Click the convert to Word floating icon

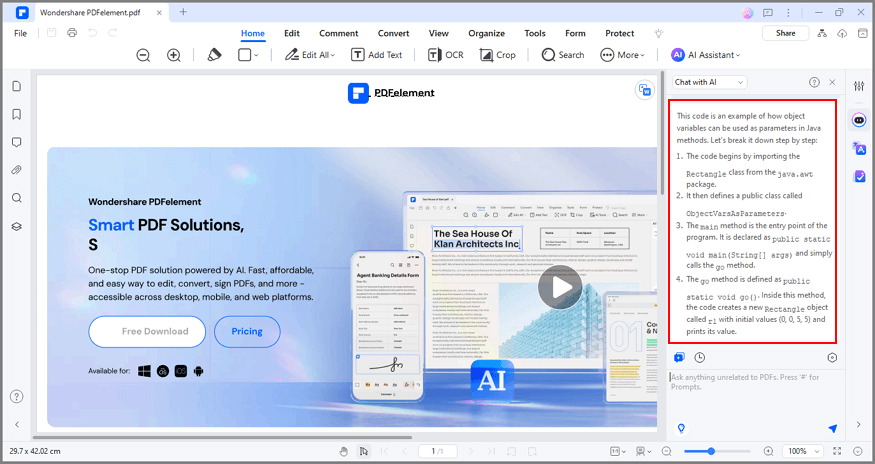click(x=645, y=90)
